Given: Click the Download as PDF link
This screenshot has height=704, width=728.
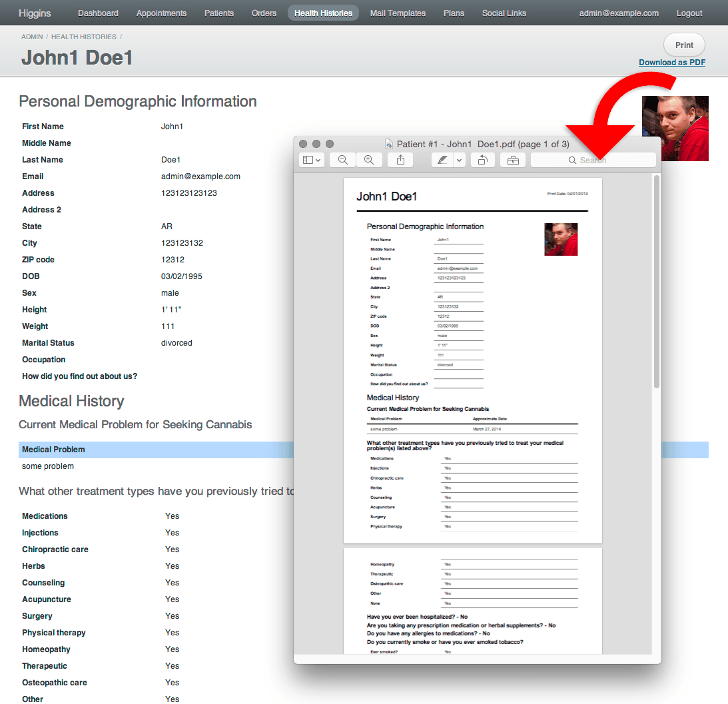Looking at the screenshot, I should [672, 63].
